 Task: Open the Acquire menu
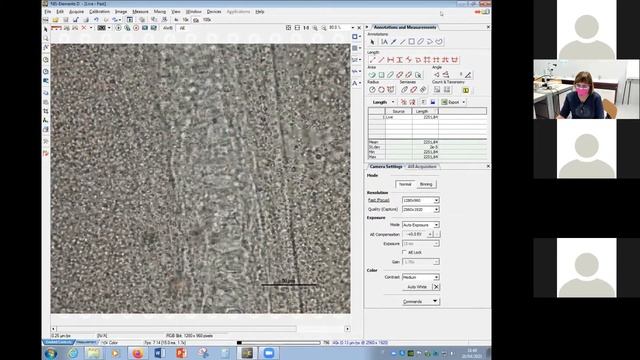pyautogui.click(x=76, y=12)
